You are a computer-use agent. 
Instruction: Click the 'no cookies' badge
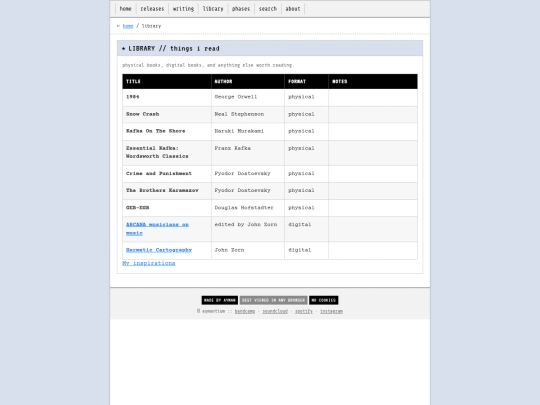(323, 300)
